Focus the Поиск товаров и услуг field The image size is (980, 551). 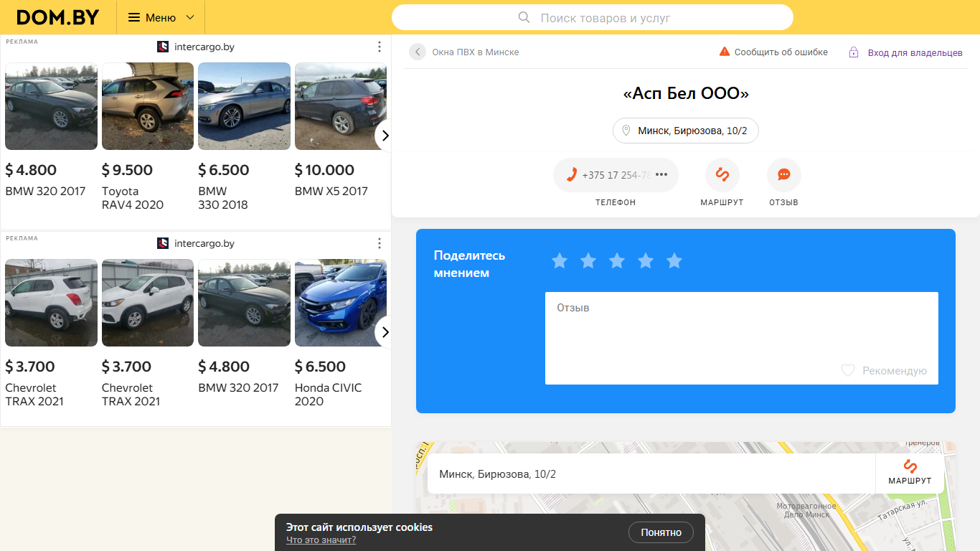[x=593, y=17]
